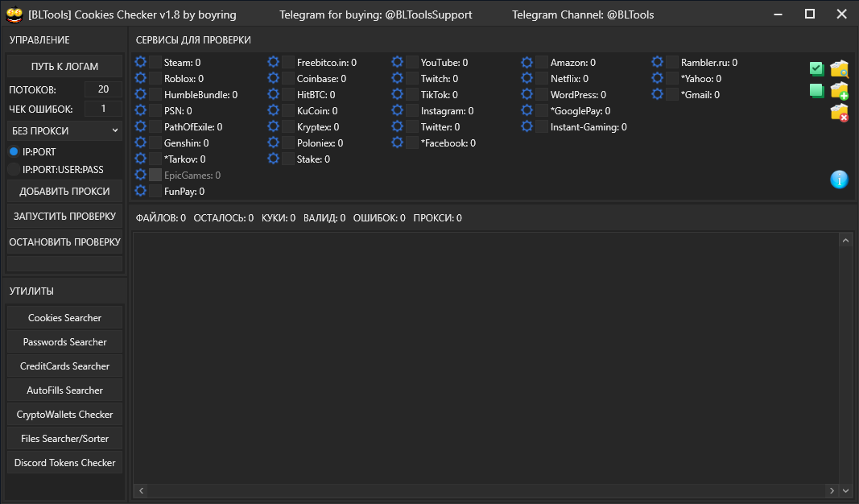Tick the PathOfExile checkbox
This screenshot has height=504, width=859.
click(155, 126)
